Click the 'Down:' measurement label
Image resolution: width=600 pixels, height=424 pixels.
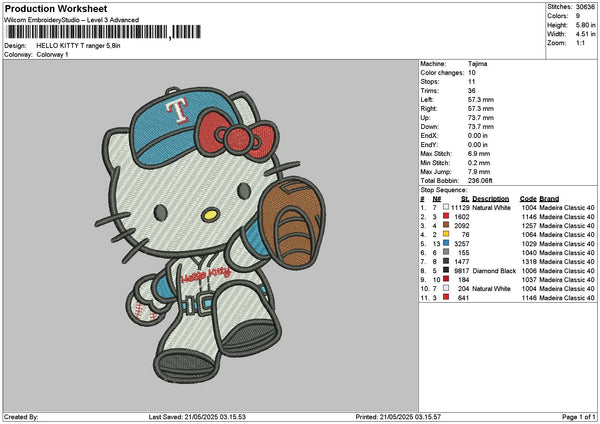click(430, 127)
